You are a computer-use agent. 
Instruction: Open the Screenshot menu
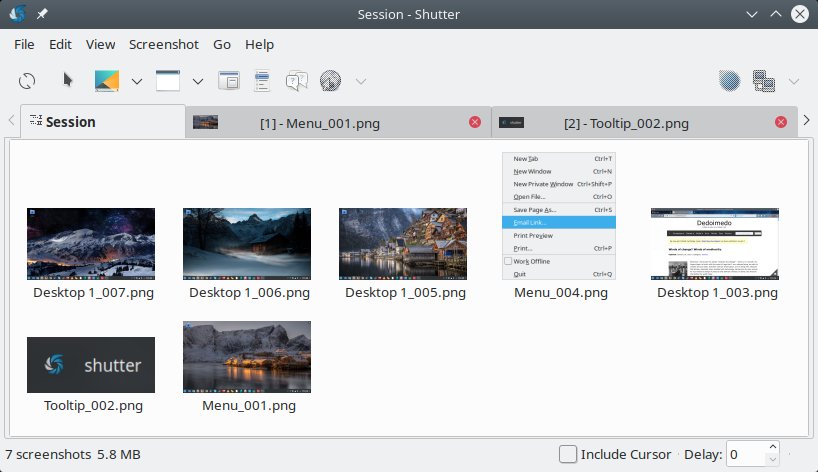(x=163, y=44)
